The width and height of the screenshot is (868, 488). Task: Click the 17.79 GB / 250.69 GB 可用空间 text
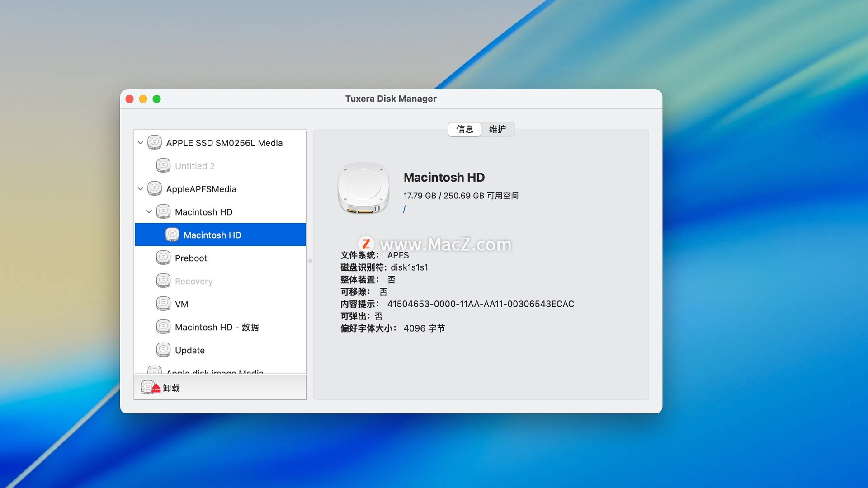coord(461,196)
